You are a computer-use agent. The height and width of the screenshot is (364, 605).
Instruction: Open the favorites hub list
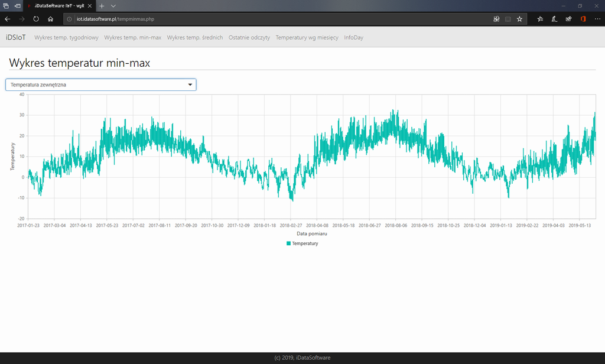pyautogui.click(x=540, y=19)
